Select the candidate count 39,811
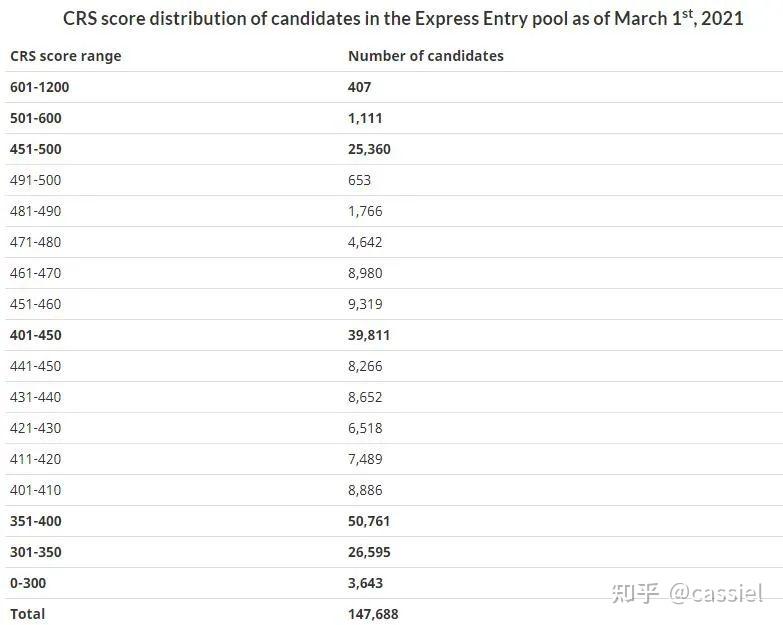 [x=369, y=335]
